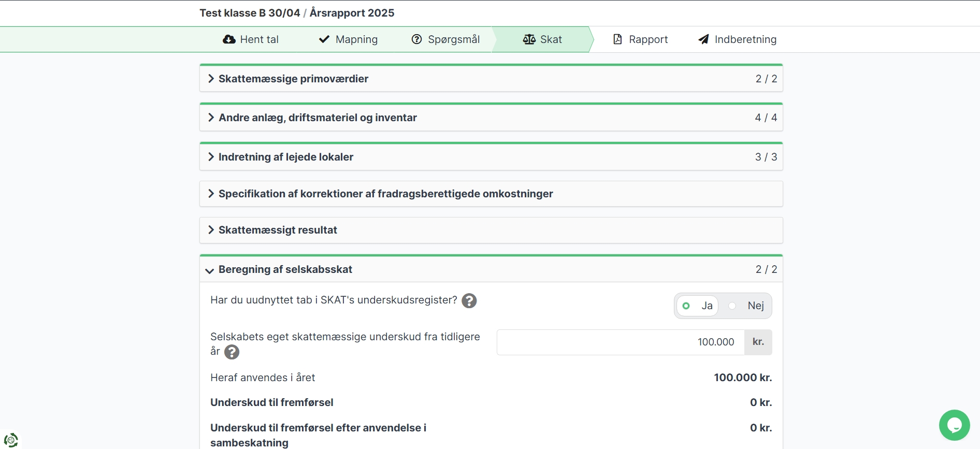Viewport: 980px width, 449px height.
Task: Expand Andre anlæg, driftsmateriel og inventar
Action: tap(317, 118)
